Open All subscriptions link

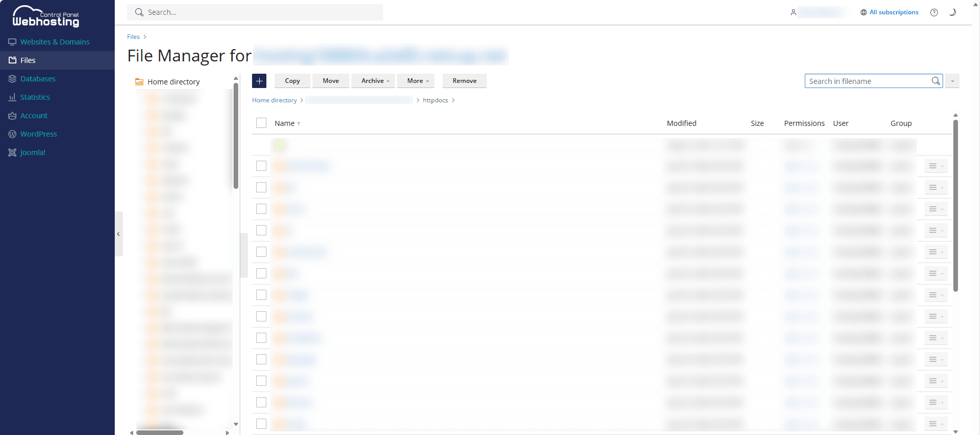click(889, 12)
